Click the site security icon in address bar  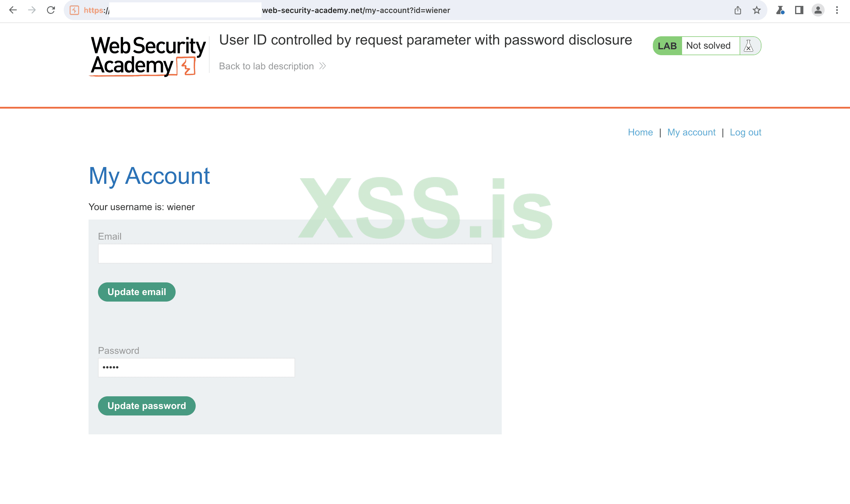coord(74,10)
